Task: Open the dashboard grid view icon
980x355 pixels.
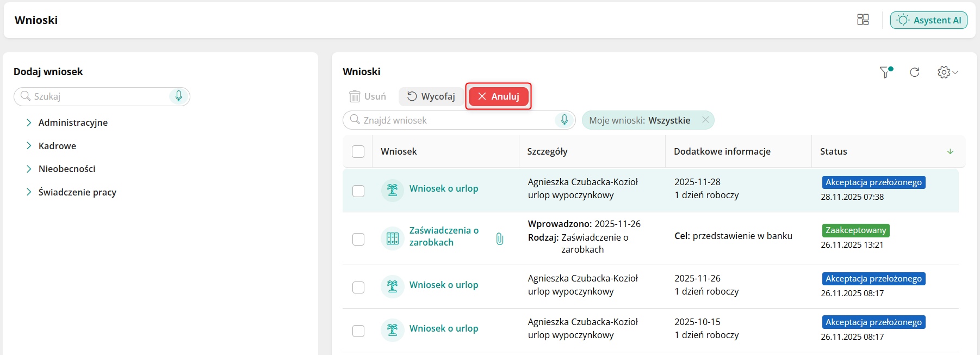Action: [863, 20]
